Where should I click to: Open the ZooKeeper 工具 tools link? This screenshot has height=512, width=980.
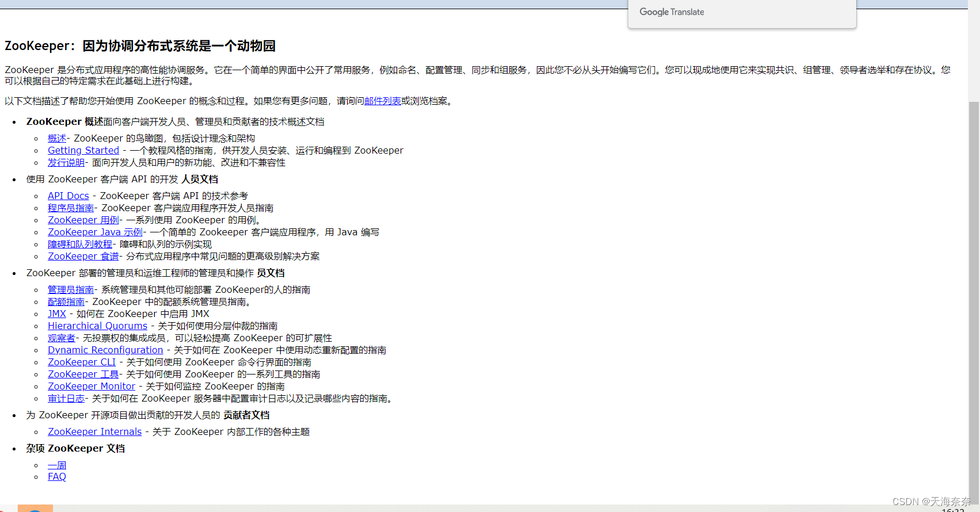click(x=83, y=374)
